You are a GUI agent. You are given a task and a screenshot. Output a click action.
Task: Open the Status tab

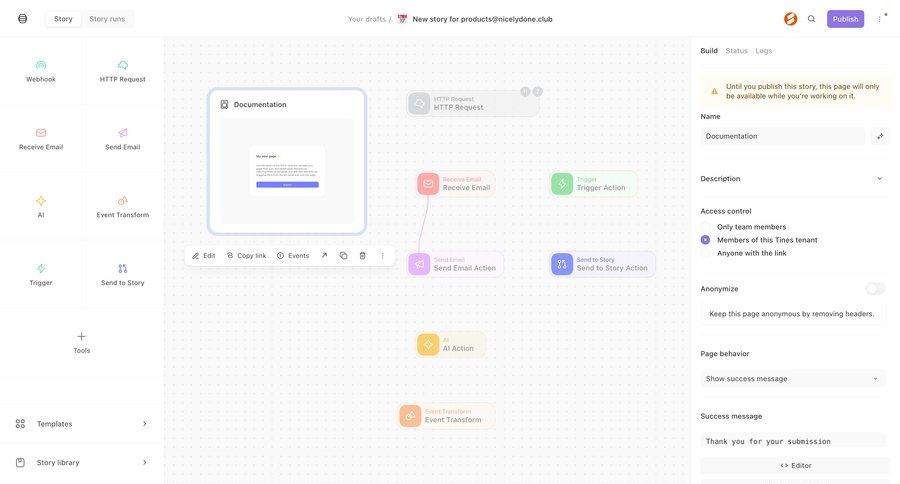(736, 51)
